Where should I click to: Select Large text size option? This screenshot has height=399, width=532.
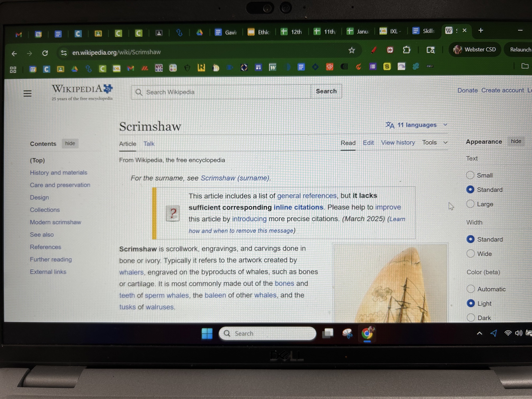470,204
